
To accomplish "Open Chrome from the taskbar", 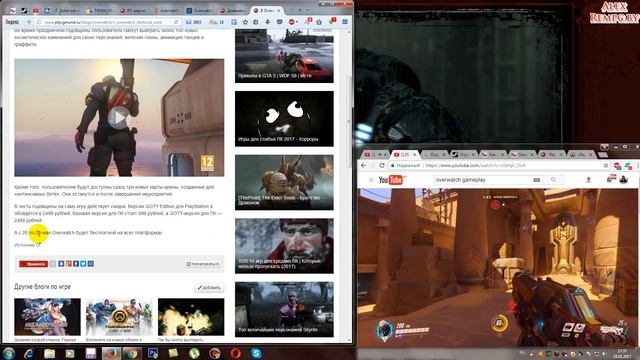I will pos(131,353).
